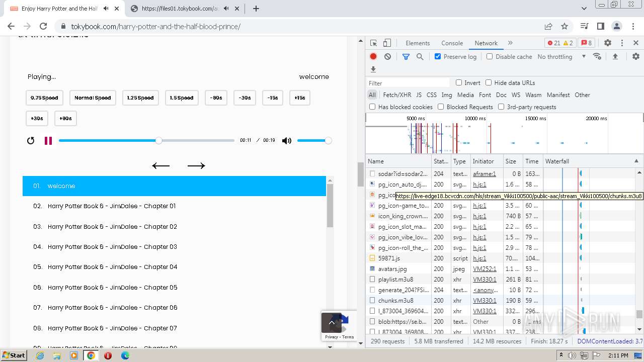The width and height of the screenshot is (644, 362).
Task: Open DevTools settings gear
Action: click(608, 43)
